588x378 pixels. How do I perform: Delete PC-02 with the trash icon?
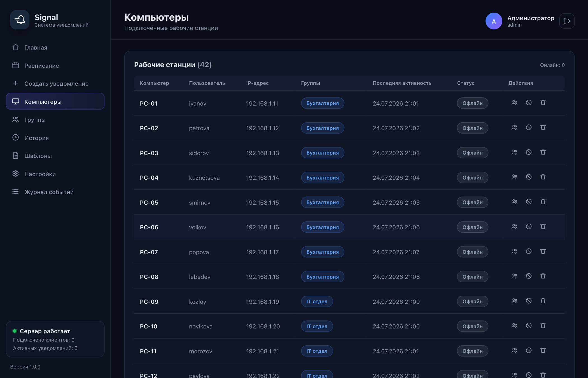[543, 127]
